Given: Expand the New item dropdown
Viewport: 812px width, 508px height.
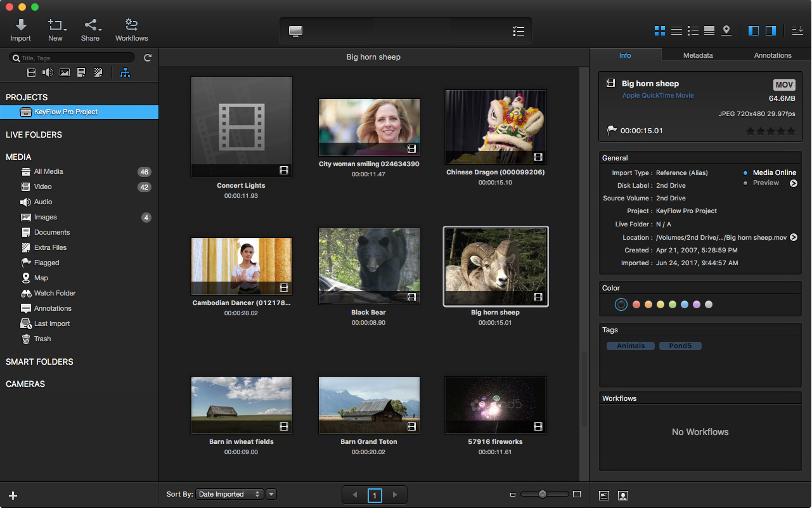Looking at the screenshot, I should pos(56,30).
